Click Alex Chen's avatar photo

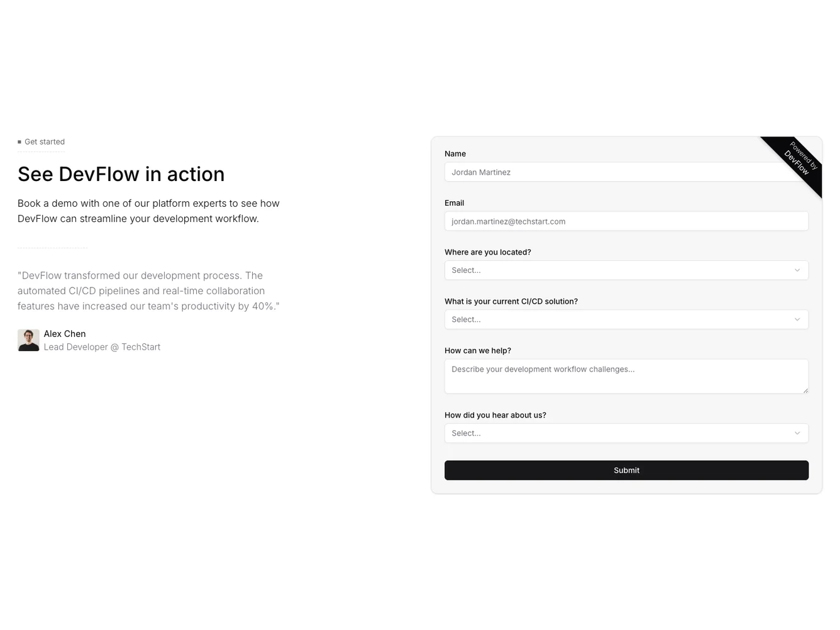[28, 340]
